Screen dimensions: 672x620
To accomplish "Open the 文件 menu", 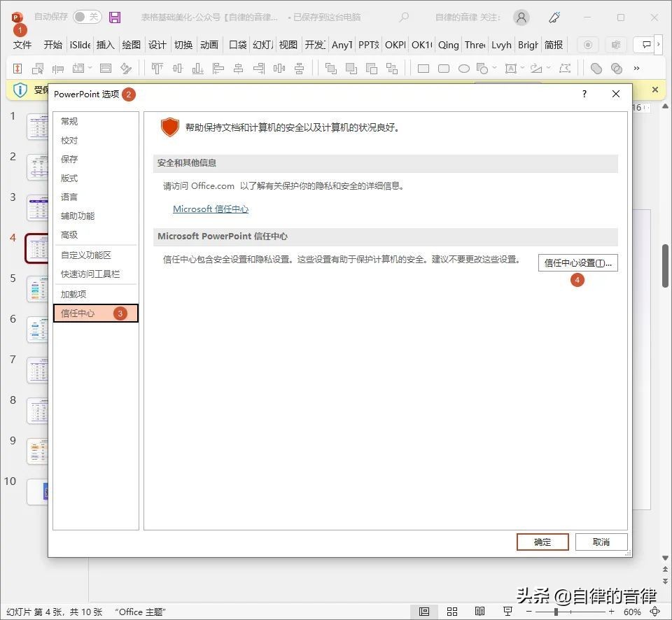I will pos(22,45).
